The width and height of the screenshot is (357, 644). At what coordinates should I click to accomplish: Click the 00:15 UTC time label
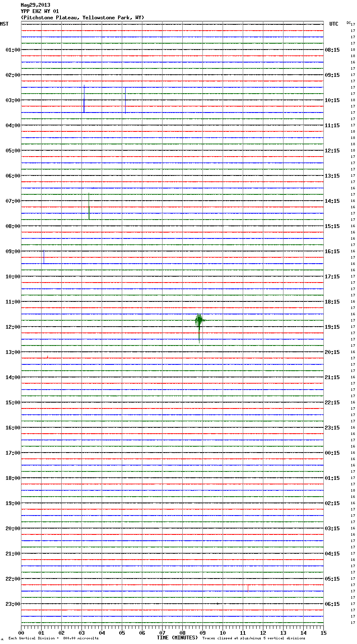click(x=332, y=453)
